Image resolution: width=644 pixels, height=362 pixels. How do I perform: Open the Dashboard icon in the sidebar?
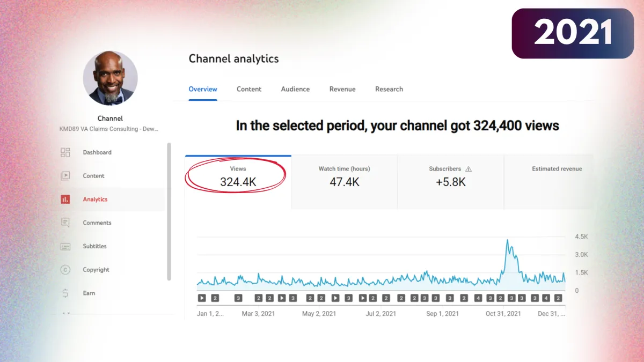pyautogui.click(x=65, y=152)
